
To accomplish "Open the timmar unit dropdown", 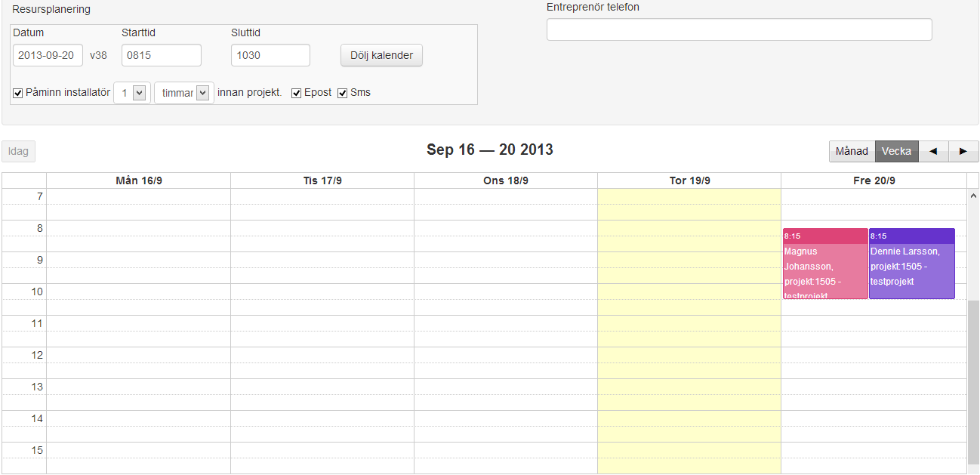I will click(184, 93).
